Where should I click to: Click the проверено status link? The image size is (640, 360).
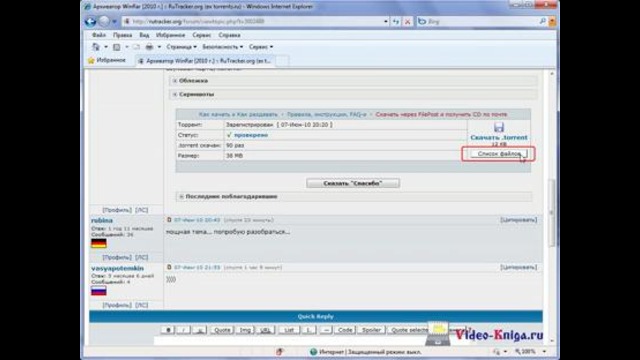click(x=251, y=135)
